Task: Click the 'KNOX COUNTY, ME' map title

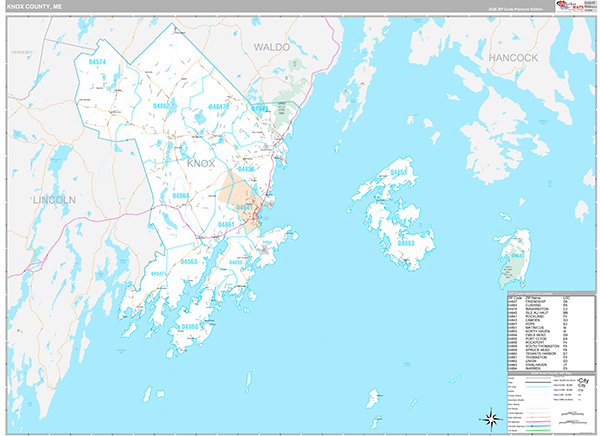Action: click(34, 7)
